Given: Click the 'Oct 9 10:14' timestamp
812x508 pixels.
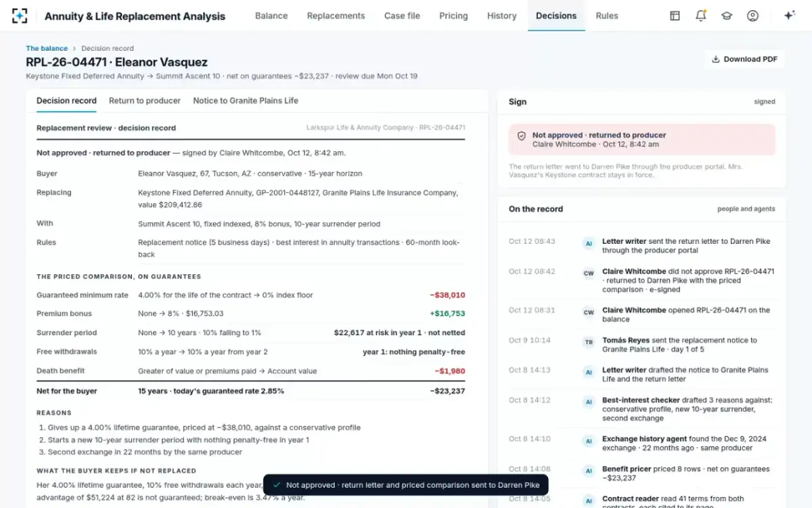Looking at the screenshot, I should pyautogui.click(x=530, y=341).
